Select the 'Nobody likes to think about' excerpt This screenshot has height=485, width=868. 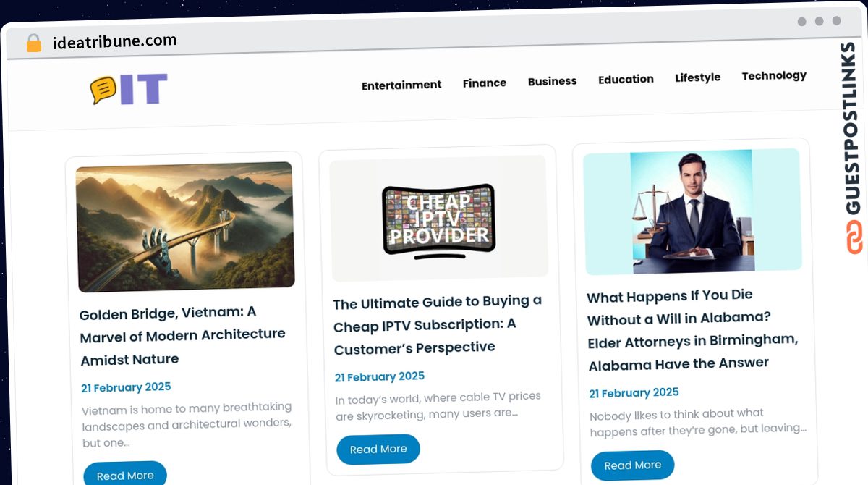coord(698,421)
